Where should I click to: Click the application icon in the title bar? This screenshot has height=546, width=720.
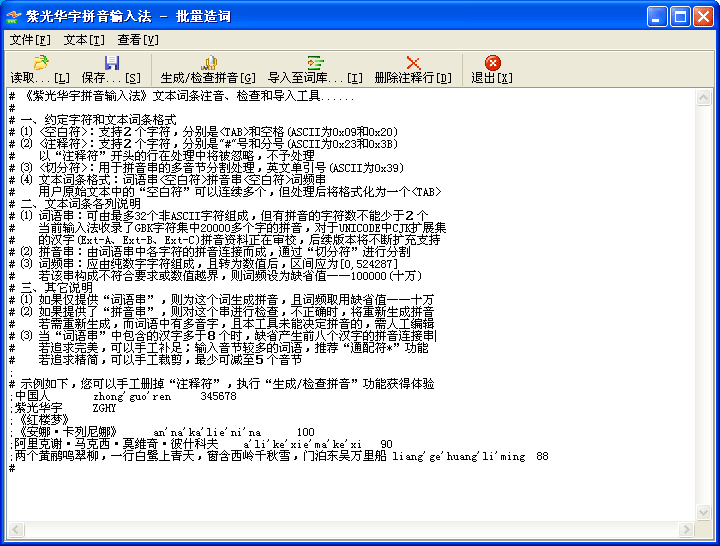[x=14, y=16]
